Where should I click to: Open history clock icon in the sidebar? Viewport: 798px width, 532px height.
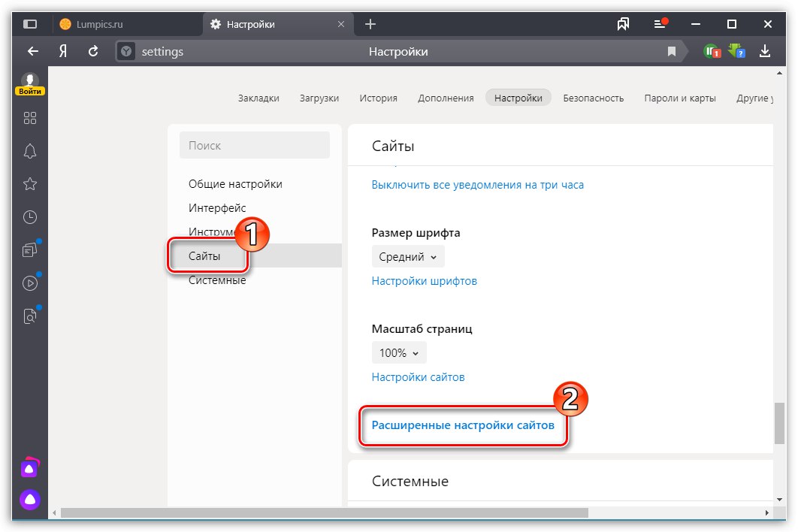click(30, 217)
